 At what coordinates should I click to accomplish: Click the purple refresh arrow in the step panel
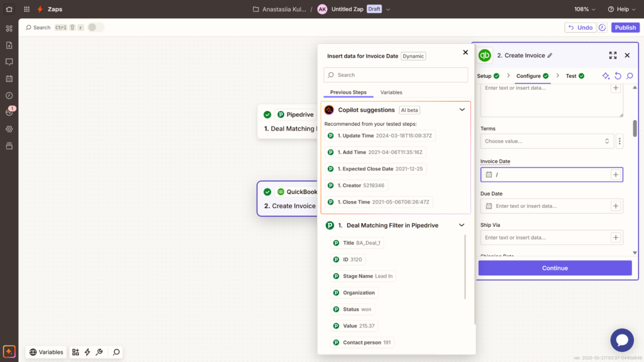618,76
